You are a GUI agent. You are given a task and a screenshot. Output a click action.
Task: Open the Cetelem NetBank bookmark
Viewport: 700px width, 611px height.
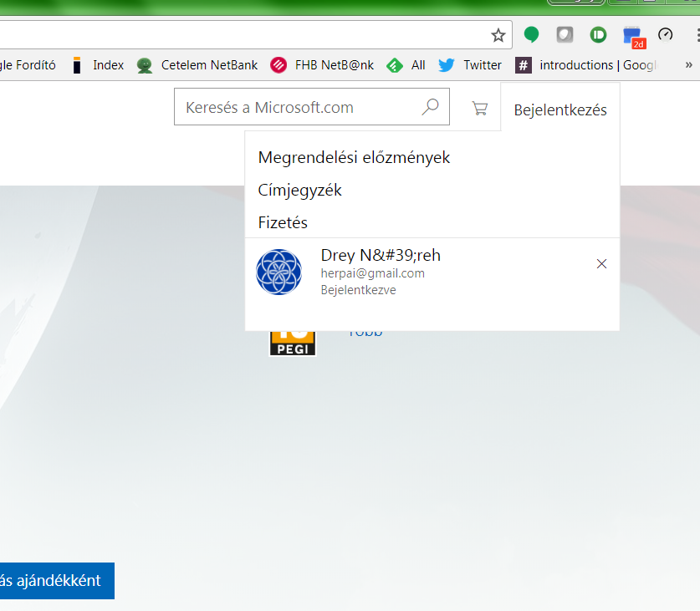point(197,65)
